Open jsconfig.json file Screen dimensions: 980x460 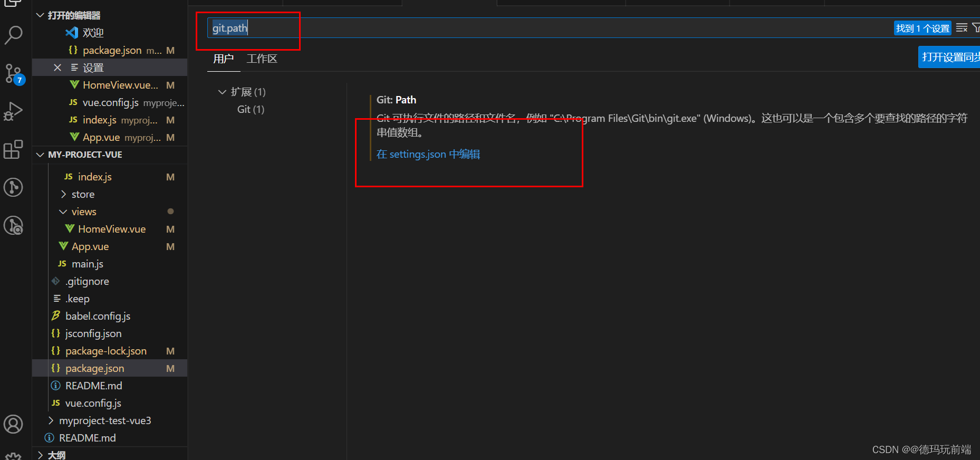110,333
